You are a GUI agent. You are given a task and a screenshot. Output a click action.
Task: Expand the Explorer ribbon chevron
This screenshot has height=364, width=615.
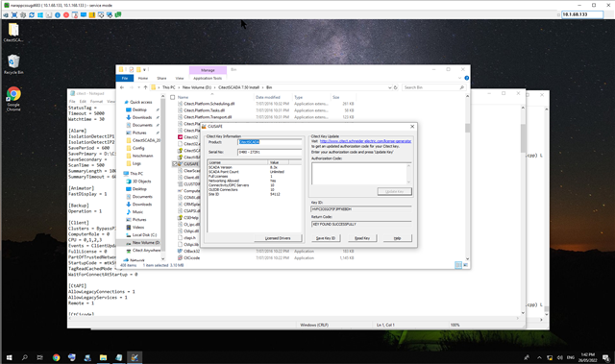click(459, 78)
